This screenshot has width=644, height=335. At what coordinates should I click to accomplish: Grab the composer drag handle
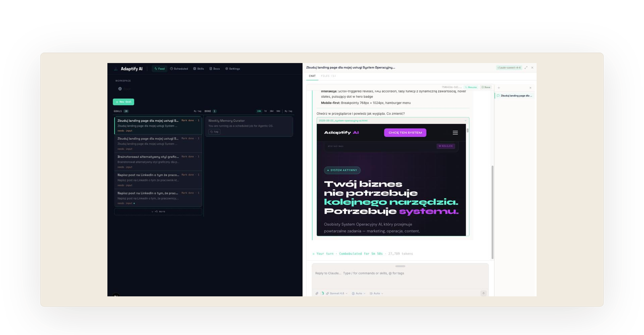point(400,266)
